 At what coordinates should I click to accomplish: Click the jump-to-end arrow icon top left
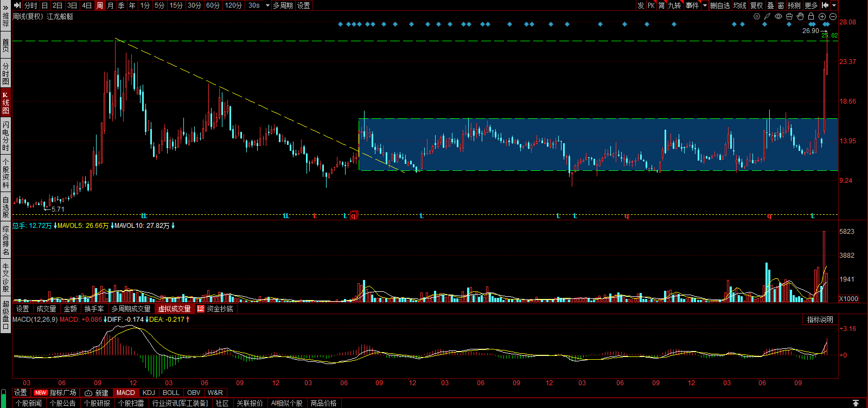coord(17,5)
